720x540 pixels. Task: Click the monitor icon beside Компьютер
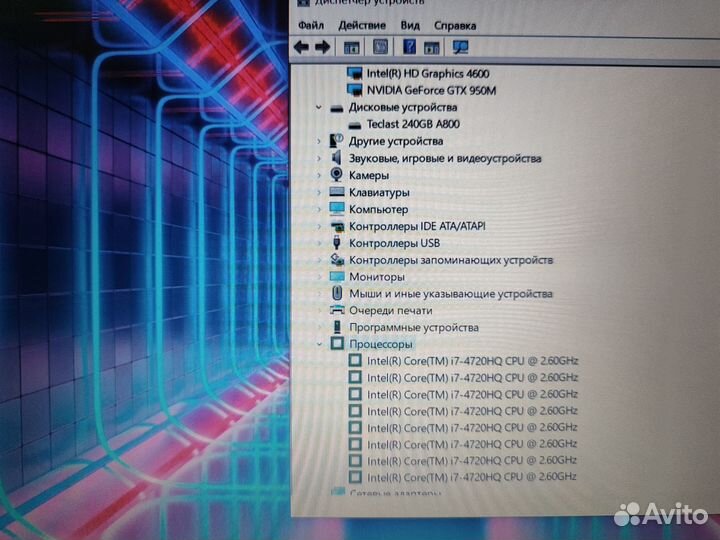(x=337, y=209)
